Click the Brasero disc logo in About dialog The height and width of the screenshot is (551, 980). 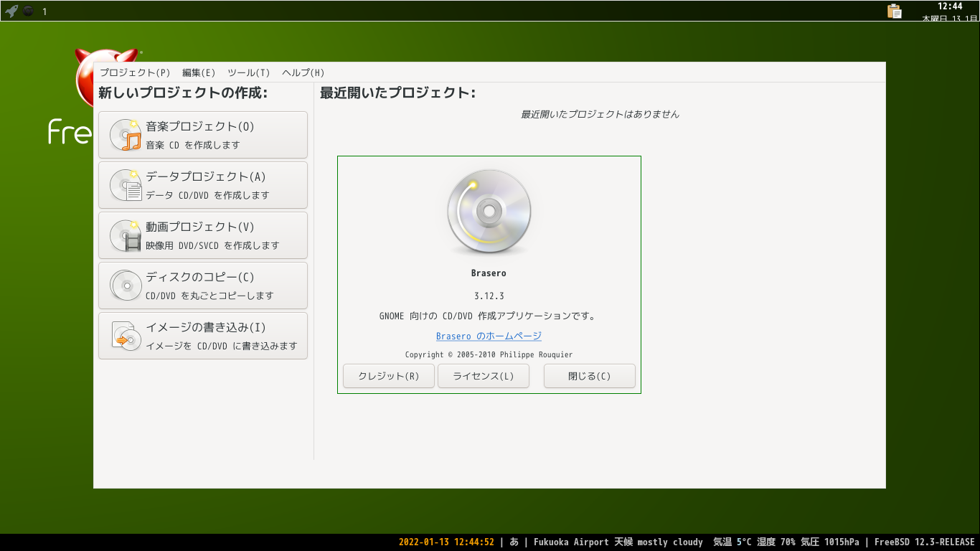click(489, 212)
